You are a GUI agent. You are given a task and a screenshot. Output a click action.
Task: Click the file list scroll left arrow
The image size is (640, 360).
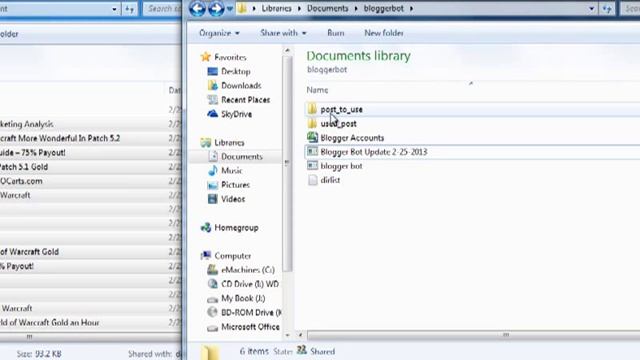coord(300,336)
